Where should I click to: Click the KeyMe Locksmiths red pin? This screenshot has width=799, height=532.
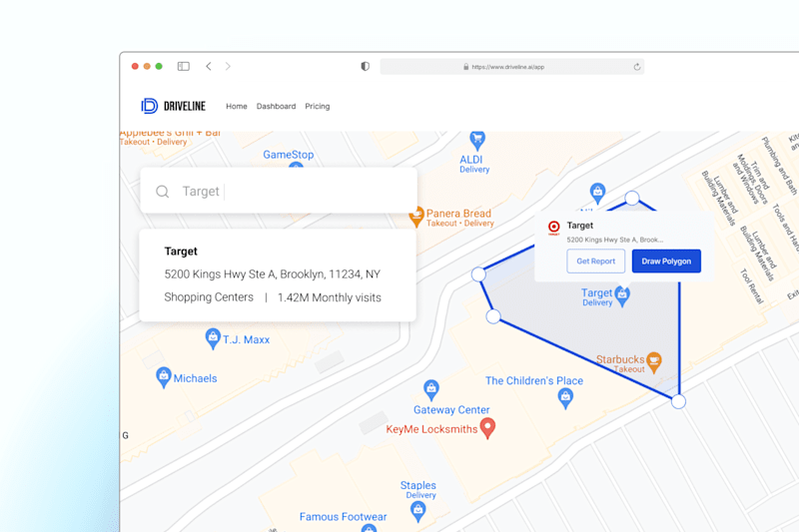coord(487,428)
